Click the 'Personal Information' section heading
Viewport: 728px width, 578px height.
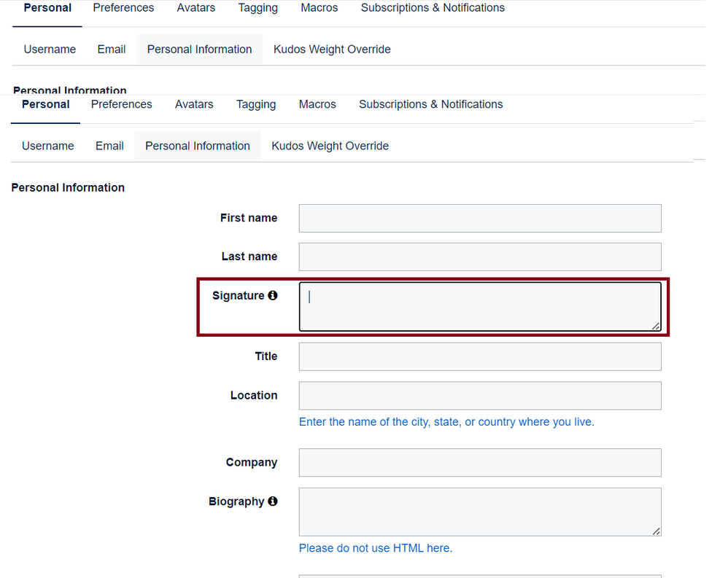68,187
